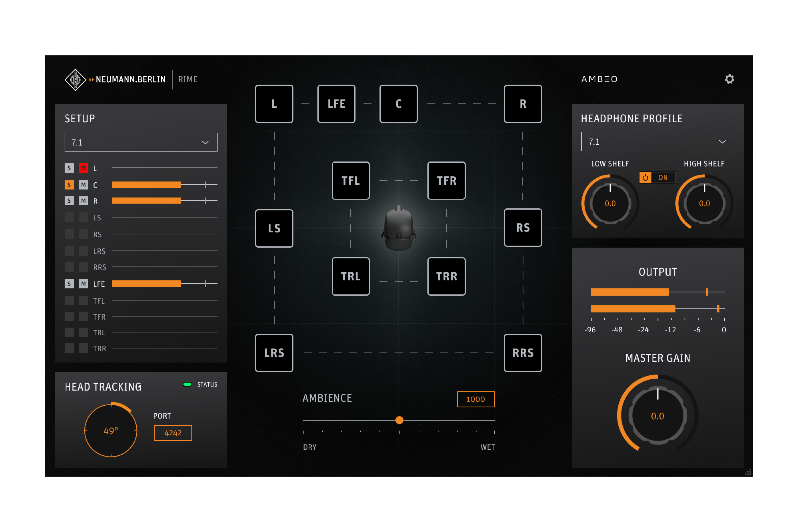The height and width of the screenshot is (532, 798).
Task: Turn off the shelf filter ON switch
Action: coord(657,178)
